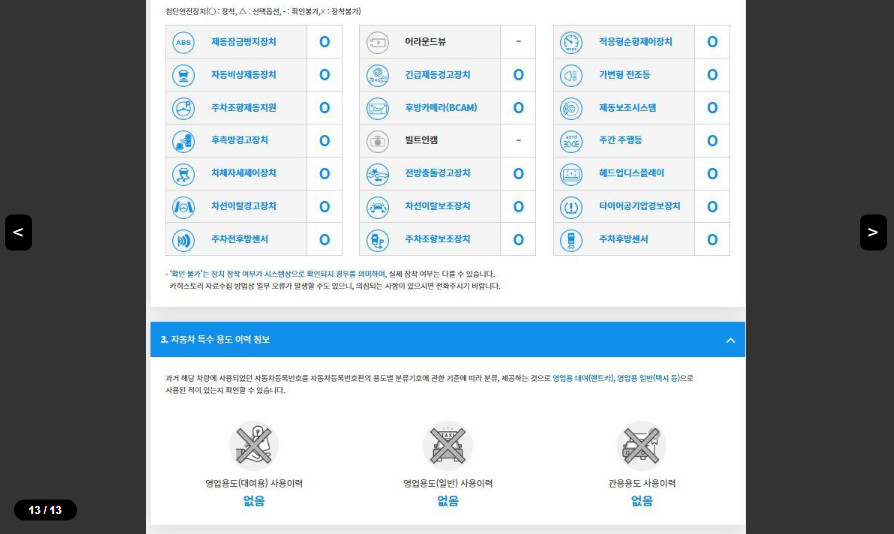
Task: Click the ABS 제동잠금방지장치 icon
Action: [x=184, y=42]
